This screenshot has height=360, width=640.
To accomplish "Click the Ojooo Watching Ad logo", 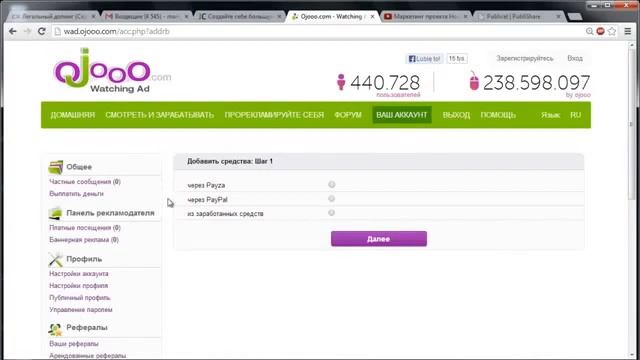I will (112, 70).
